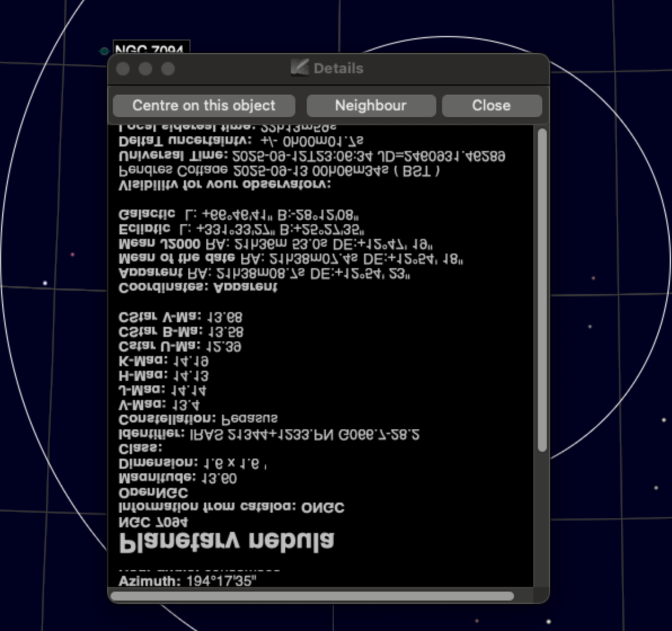Click the Cstar U-Mag: 12.39 line
This screenshot has width=672, height=631.
tap(180, 346)
